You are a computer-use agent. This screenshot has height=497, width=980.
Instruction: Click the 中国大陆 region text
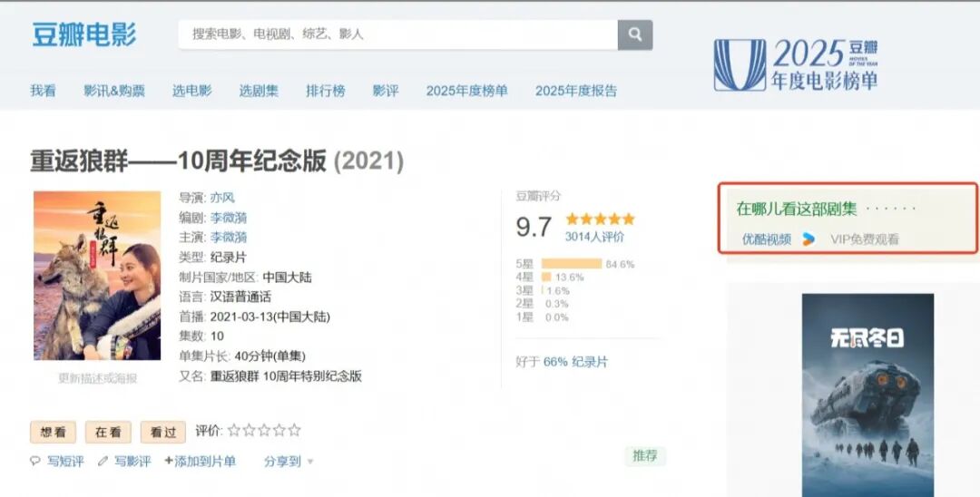(287, 278)
